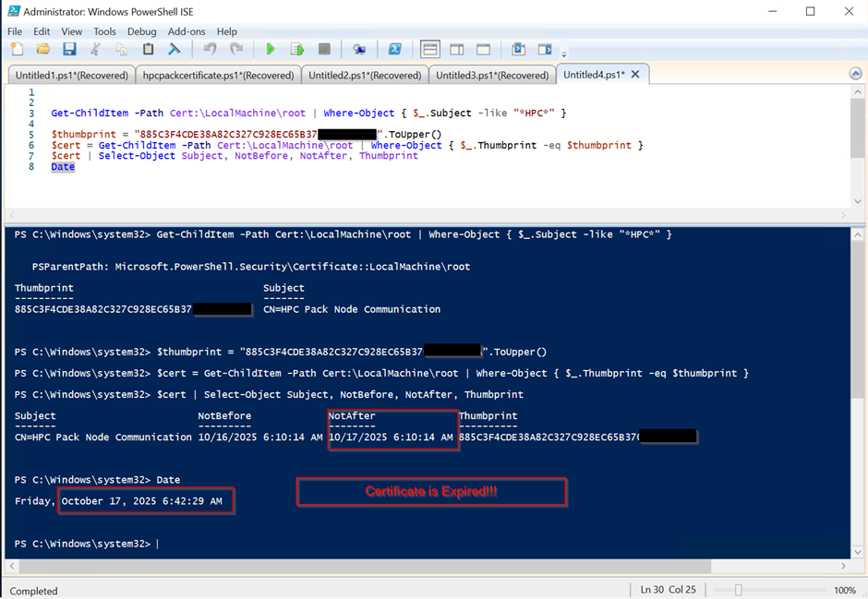Click the Completed status text
The height and width of the screenshot is (599, 868).
coord(34,591)
